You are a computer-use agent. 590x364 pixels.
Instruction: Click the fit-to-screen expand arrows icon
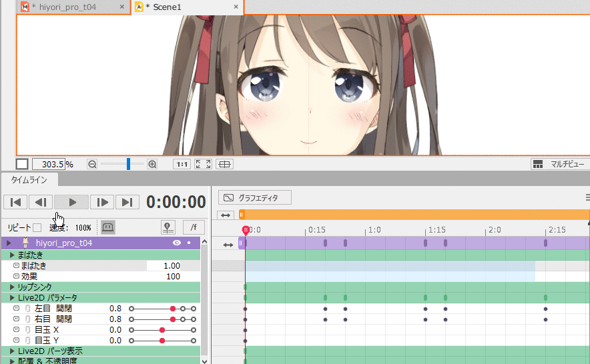click(203, 164)
